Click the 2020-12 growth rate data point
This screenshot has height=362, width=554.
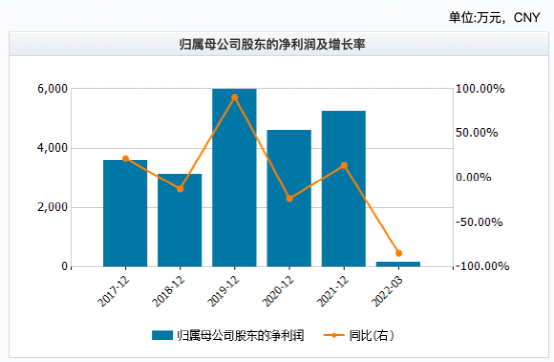point(289,198)
